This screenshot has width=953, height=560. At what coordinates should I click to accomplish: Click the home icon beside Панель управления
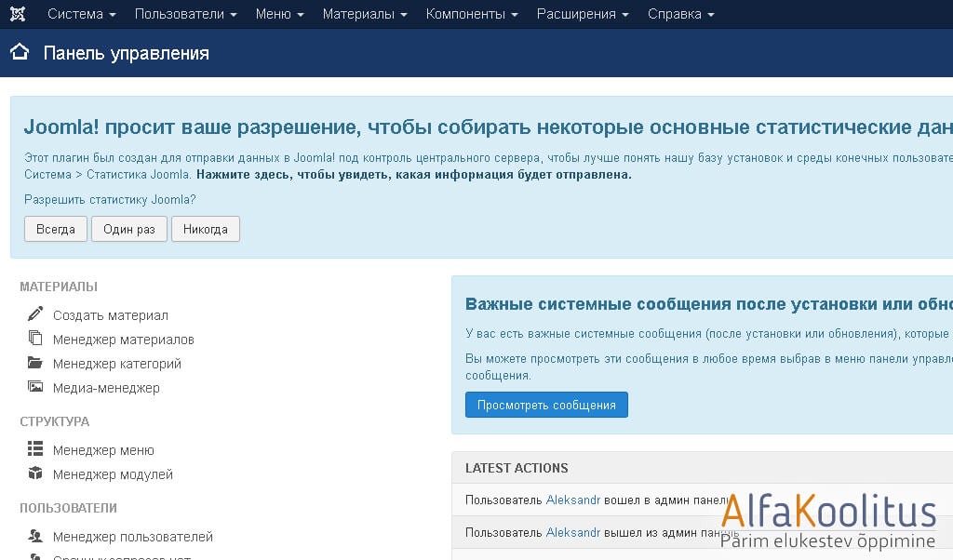[x=20, y=52]
